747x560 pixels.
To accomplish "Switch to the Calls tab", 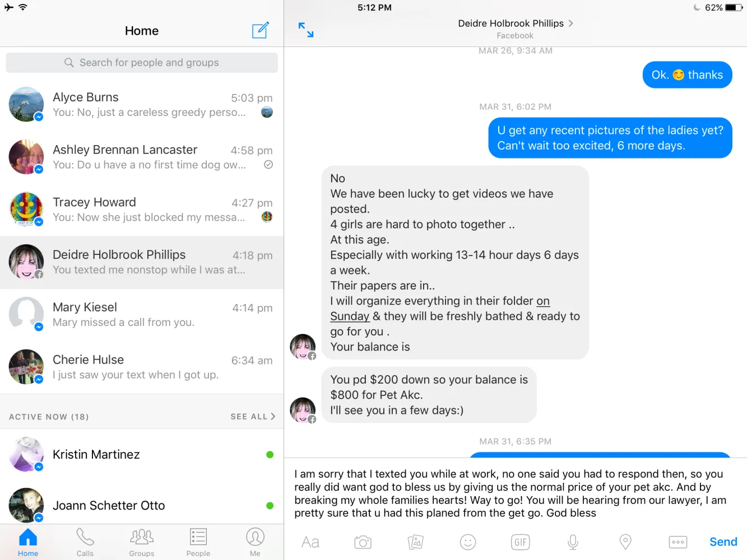I will (85, 542).
